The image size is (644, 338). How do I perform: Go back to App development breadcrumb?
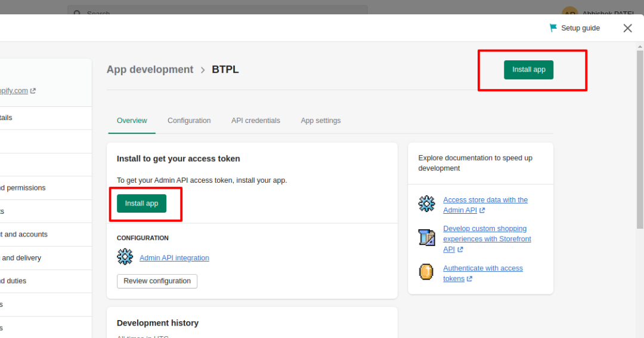(150, 69)
